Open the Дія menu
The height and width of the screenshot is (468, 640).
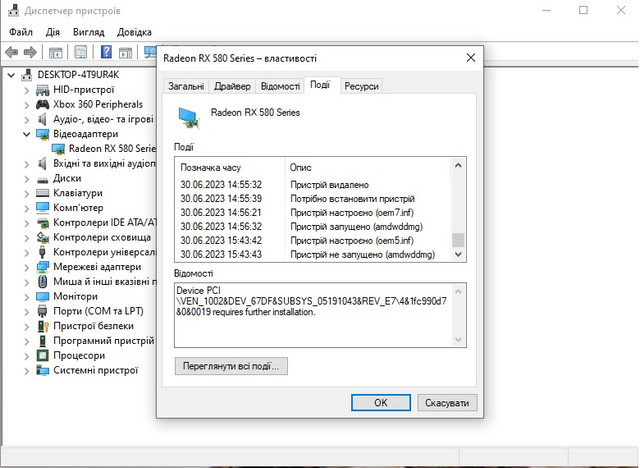(53, 32)
